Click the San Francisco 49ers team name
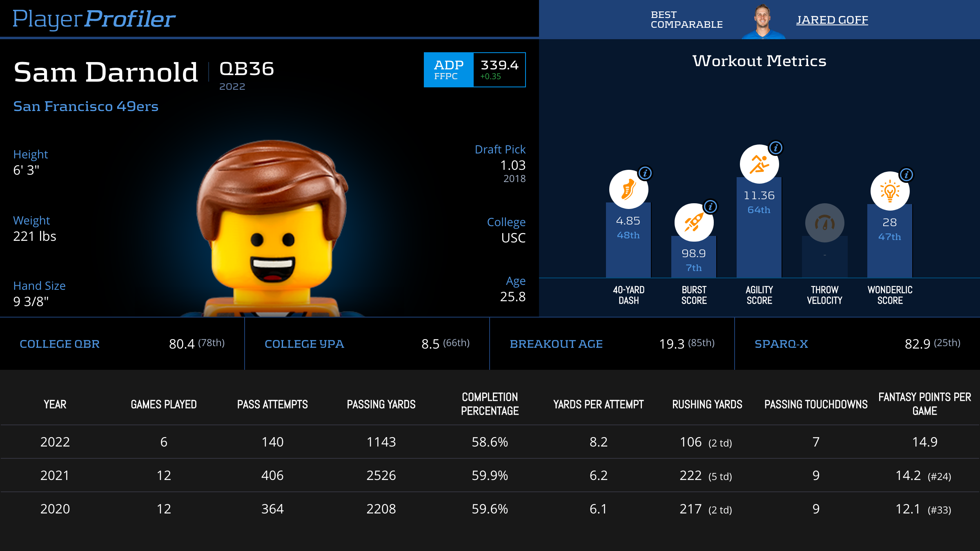The width and height of the screenshot is (980, 551). (x=86, y=106)
